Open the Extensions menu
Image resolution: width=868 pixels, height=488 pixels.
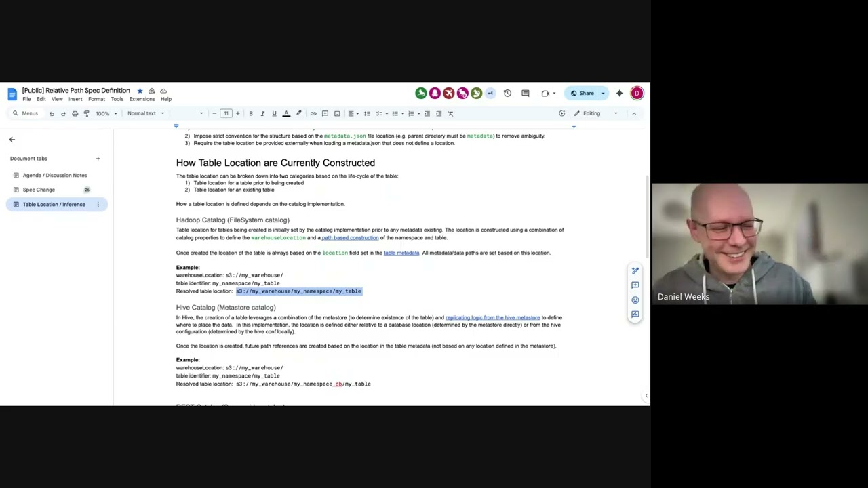pyautogui.click(x=142, y=99)
